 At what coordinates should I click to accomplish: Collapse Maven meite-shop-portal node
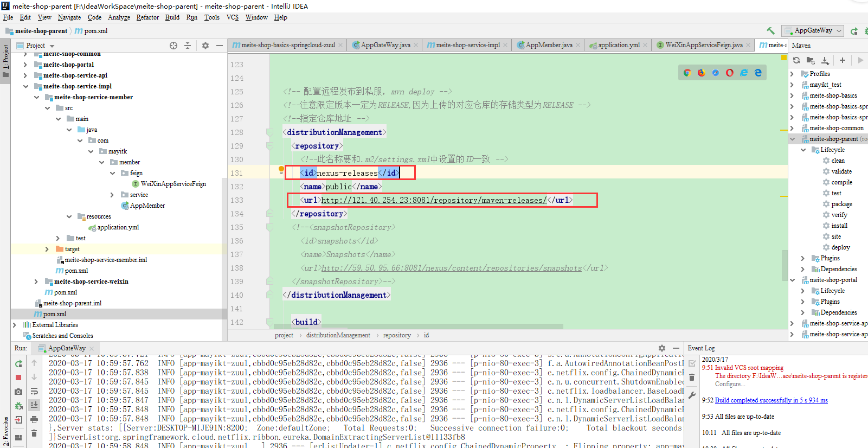click(792, 280)
